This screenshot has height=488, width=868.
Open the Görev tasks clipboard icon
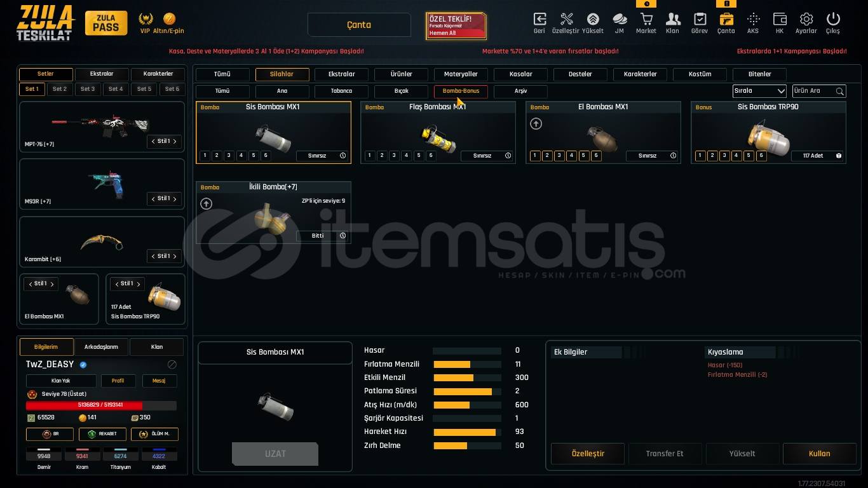pyautogui.click(x=700, y=20)
